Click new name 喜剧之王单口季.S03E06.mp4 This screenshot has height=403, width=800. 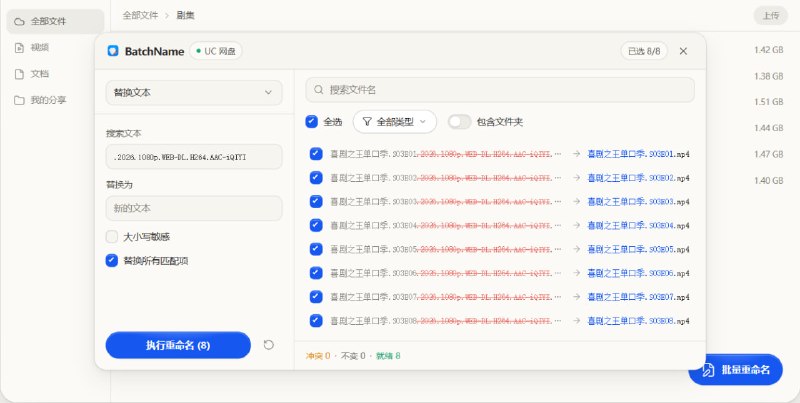point(638,273)
